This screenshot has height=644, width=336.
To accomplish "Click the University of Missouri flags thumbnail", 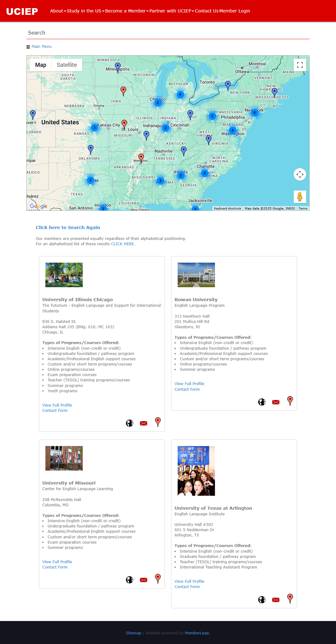I will pyautogui.click(x=64, y=458).
